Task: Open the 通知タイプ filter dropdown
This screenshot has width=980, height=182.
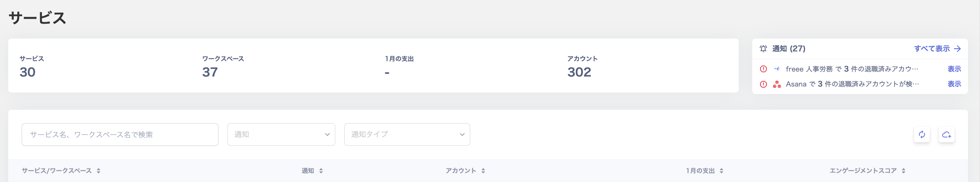Action: point(407,134)
